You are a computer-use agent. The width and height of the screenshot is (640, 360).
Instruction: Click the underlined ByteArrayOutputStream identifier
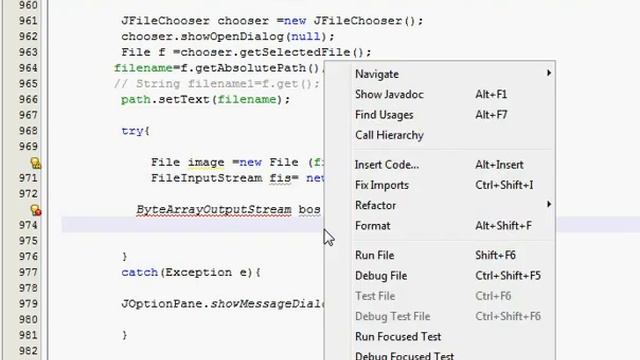(214, 210)
